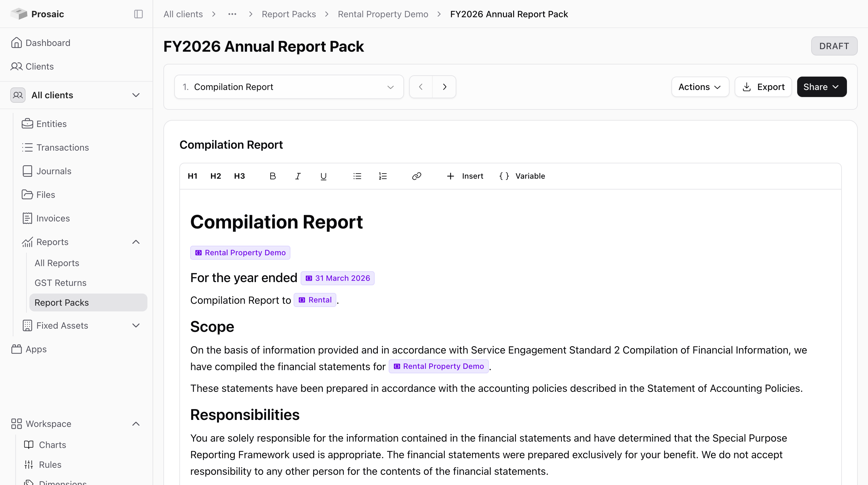868x485 pixels.
Task: Expand the Fixed Assets group chevron
Action: pos(136,325)
